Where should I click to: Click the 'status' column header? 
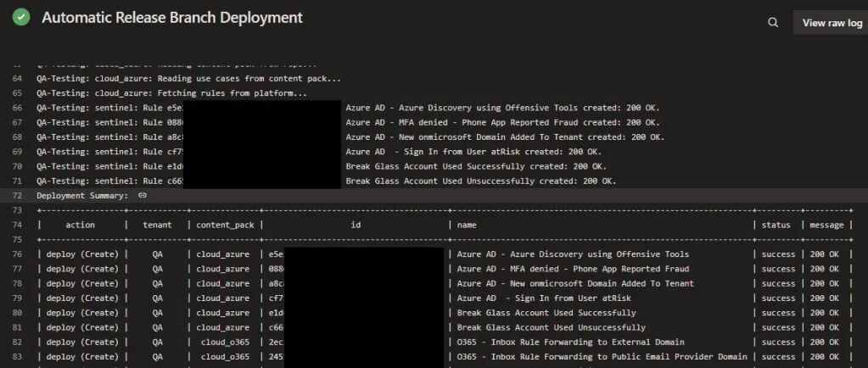pyautogui.click(x=776, y=225)
